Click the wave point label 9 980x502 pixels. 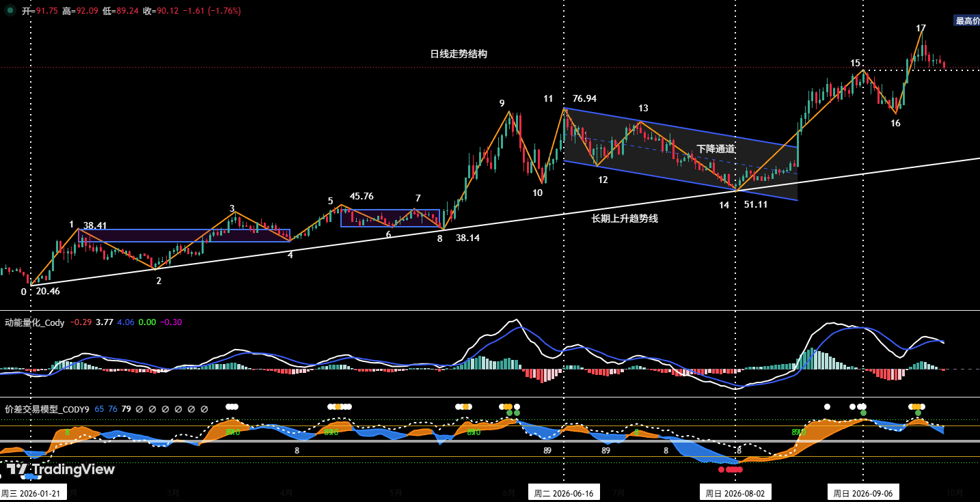pyautogui.click(x=502, y=103)
